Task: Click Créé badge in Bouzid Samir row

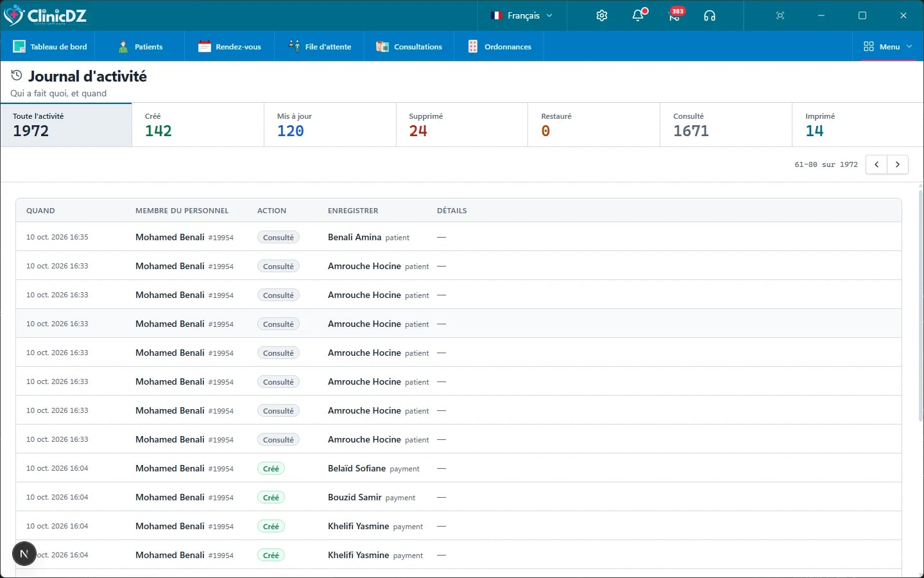Action: [x=271, y=497]
